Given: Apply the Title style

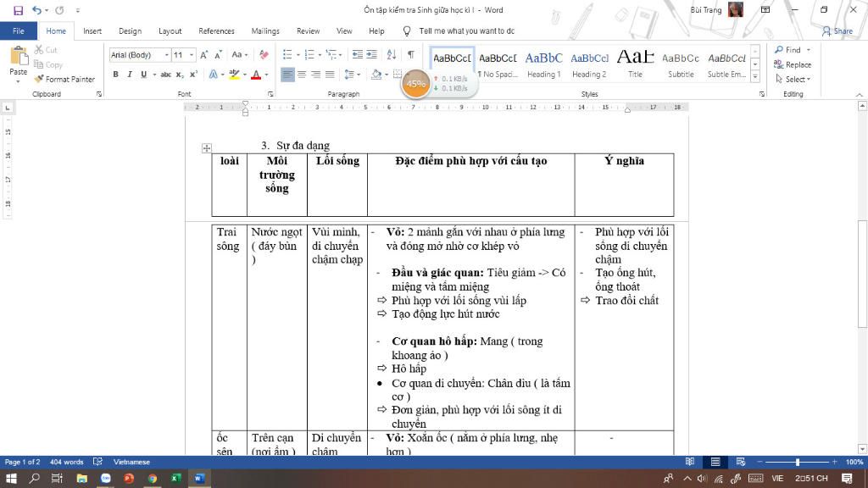Looking at the screenshot, I should [x=636, y=64].
